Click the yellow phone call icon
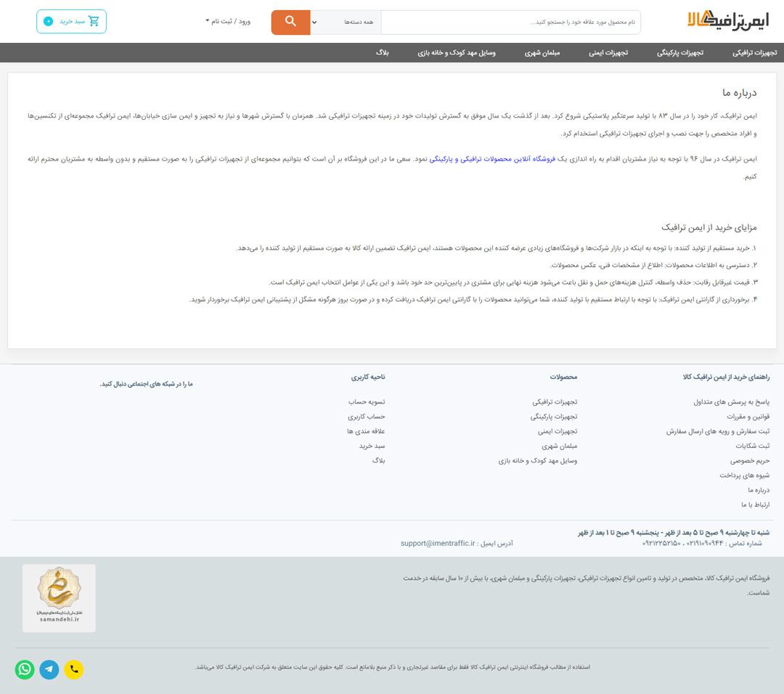 click(x=73, y=669)
